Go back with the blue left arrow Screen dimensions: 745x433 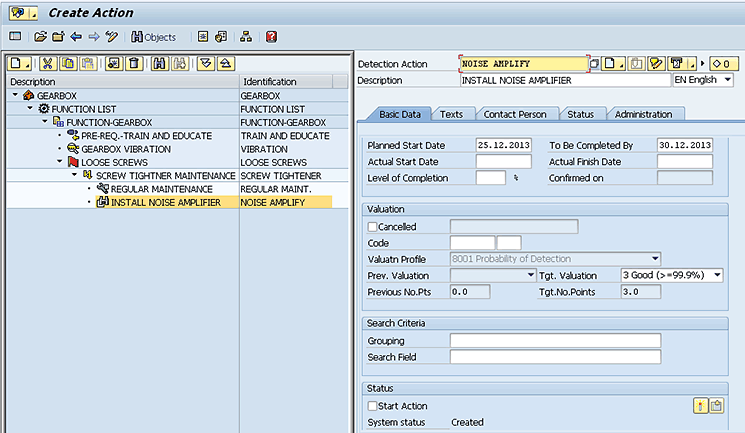(x=76, y=37)
